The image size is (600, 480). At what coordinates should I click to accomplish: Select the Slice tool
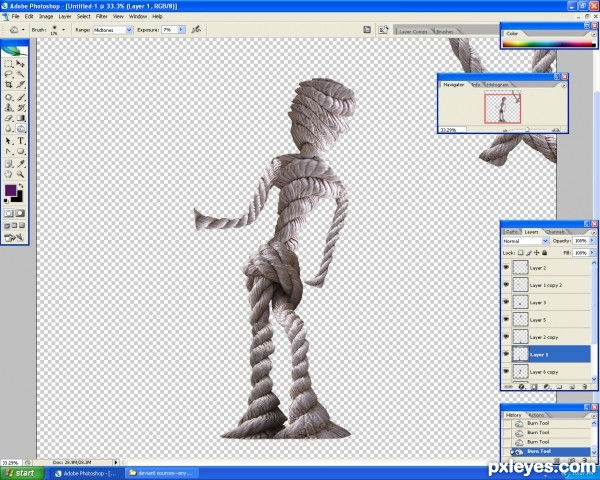(20, 84)
